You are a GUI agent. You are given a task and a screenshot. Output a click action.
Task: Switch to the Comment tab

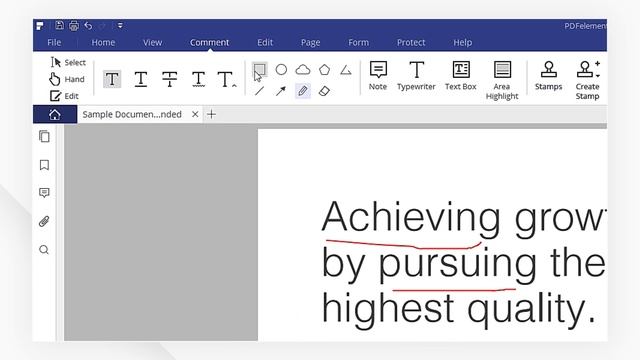click(x=209, y=42)
